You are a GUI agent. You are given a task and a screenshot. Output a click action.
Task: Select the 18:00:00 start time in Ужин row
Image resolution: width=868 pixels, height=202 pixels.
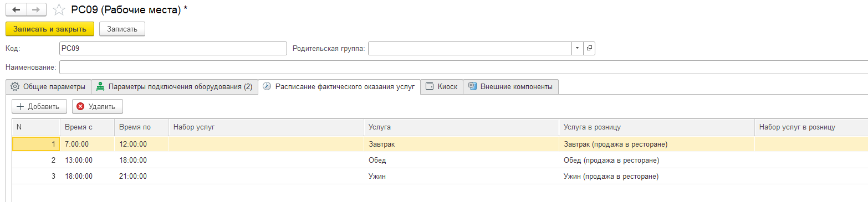(87, 177)
